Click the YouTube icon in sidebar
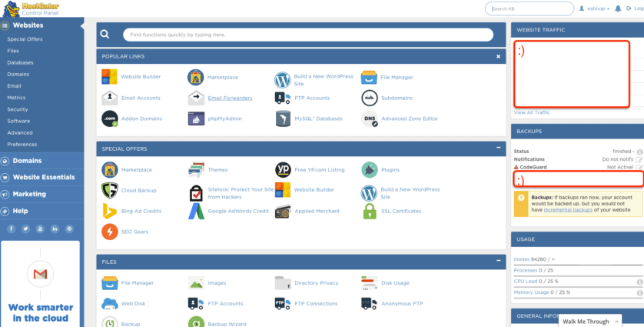644x327 pixels. 40,229
